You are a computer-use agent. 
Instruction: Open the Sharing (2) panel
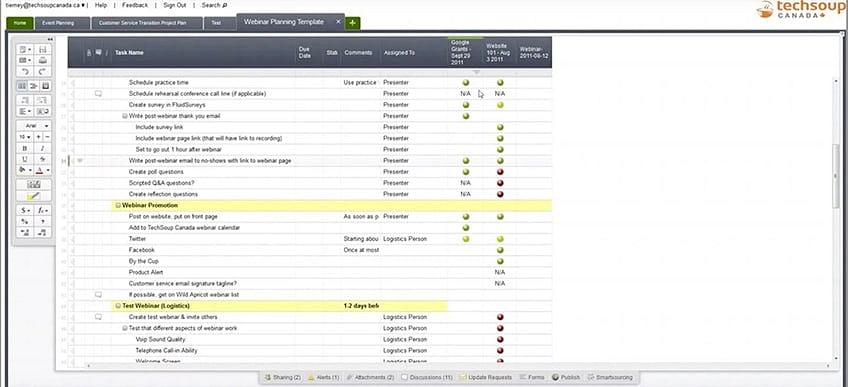click(x=283, y=377)
